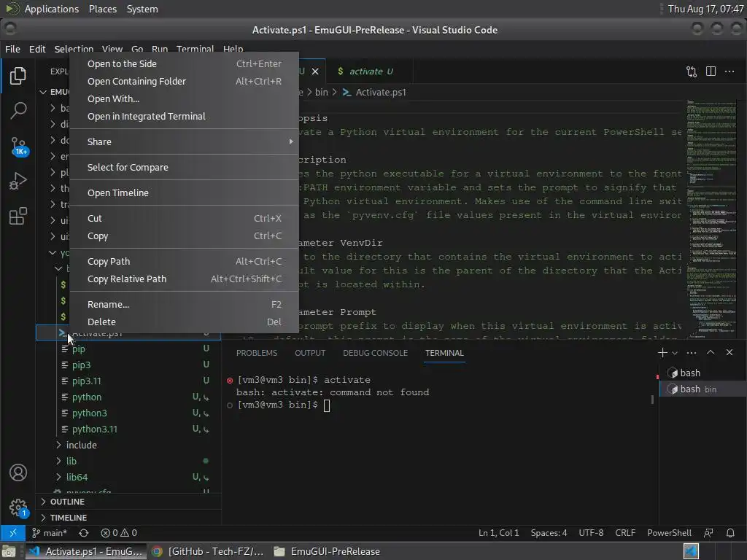Click the remote window indicator in status bar

pos(13,533)
